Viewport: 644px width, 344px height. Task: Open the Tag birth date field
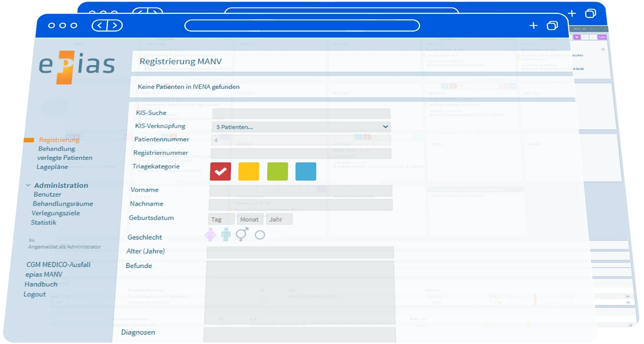click(x=221, y=219)
